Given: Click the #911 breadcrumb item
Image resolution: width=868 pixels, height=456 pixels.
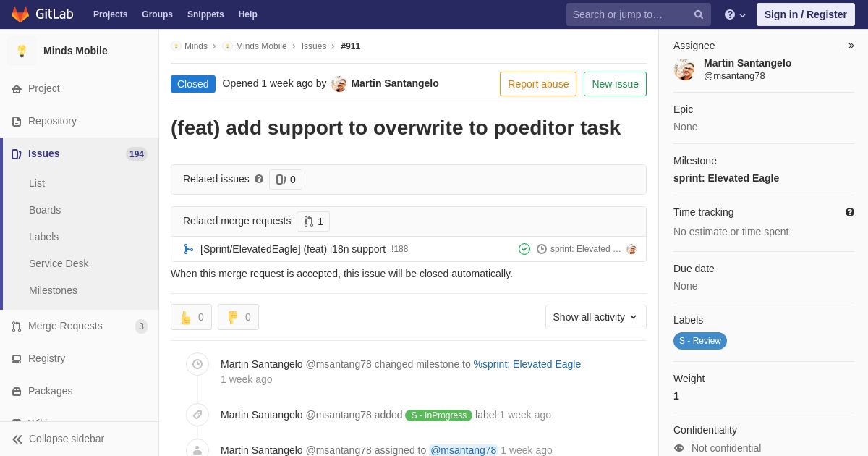Looking at the screenshot, I should click(x=351, y=46).
